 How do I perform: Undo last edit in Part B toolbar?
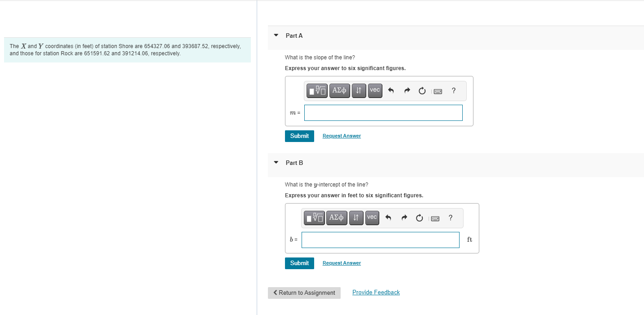click(x=388, y=218)
